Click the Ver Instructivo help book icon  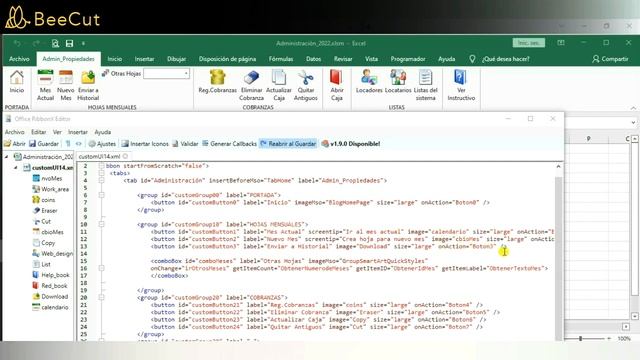[x=461, y=78]
